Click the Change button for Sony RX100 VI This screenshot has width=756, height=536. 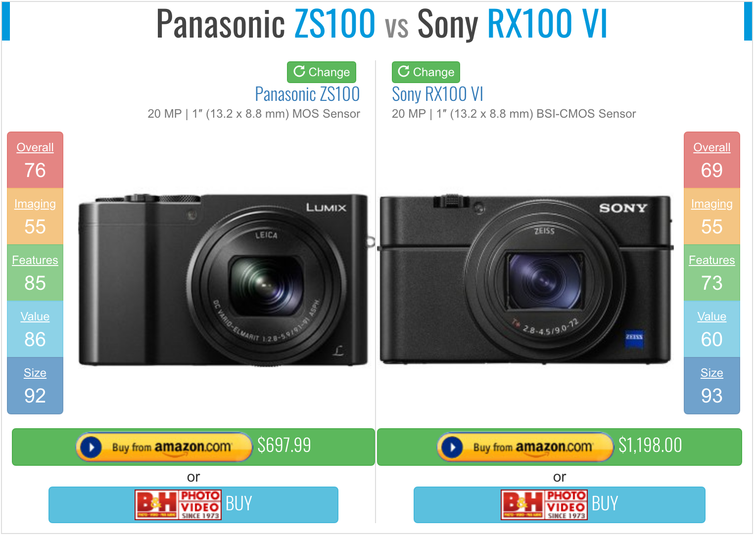point(426,72)
